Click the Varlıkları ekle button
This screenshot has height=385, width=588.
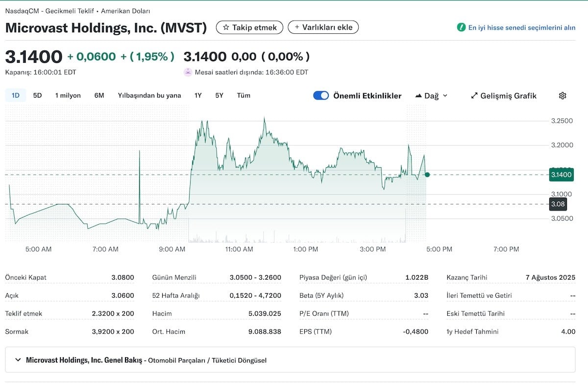click(x=323, y=27)
